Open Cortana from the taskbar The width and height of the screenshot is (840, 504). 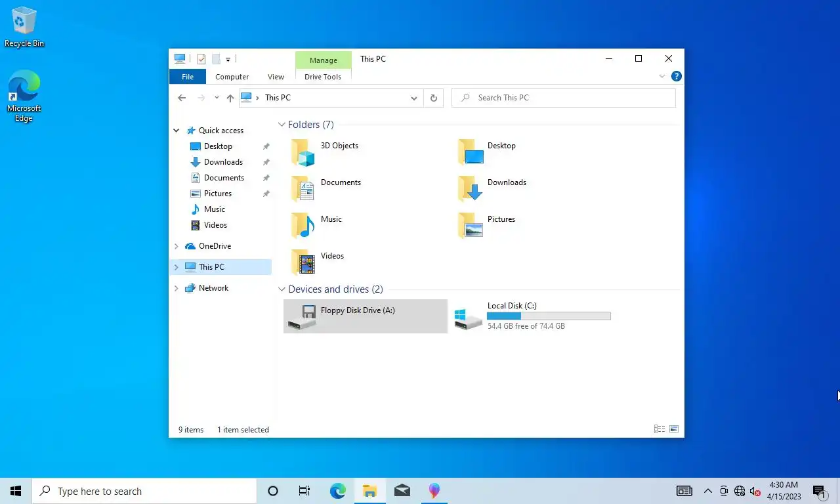[273, 491]
